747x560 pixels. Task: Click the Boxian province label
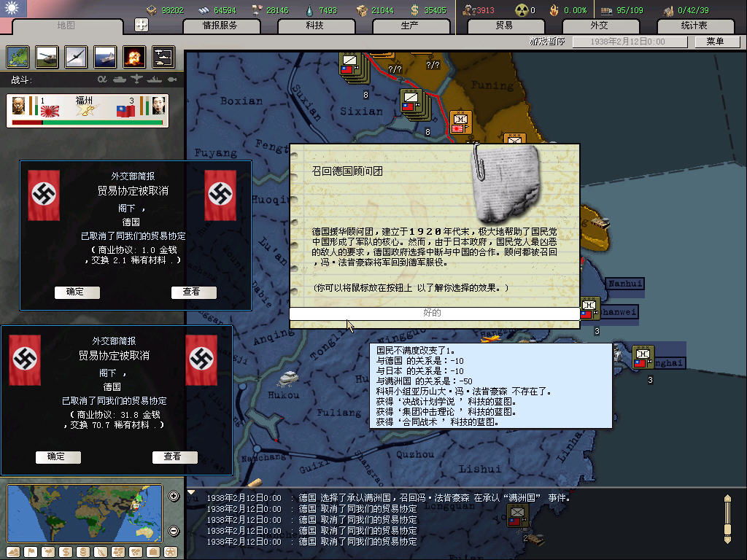click(x=241, y=101)
